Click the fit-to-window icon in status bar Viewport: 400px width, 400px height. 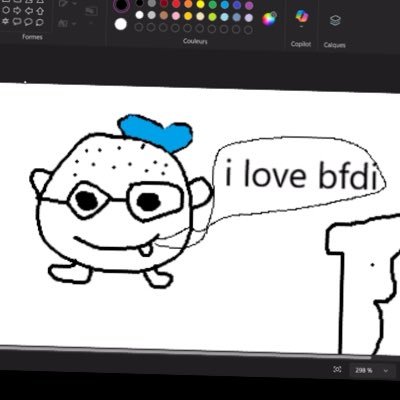coord(337,369)
